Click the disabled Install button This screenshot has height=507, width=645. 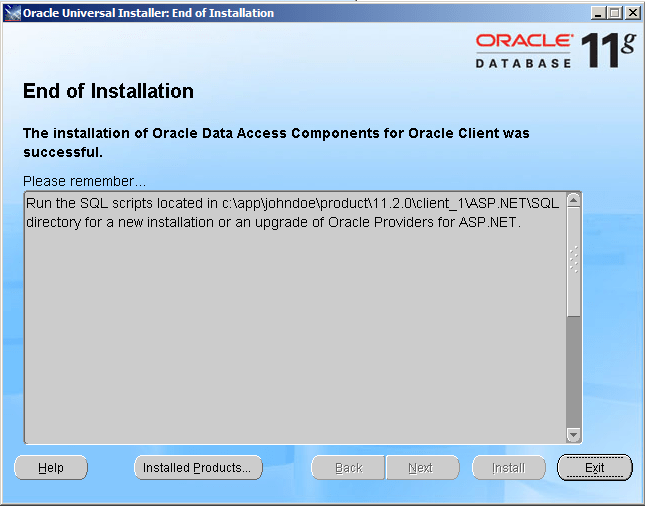509,468
